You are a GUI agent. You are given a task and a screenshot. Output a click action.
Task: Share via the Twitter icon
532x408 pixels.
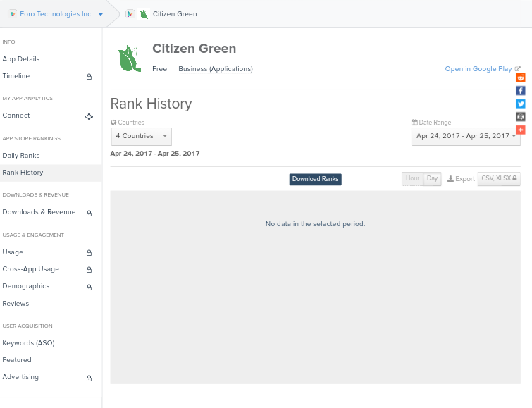[521, 104]
